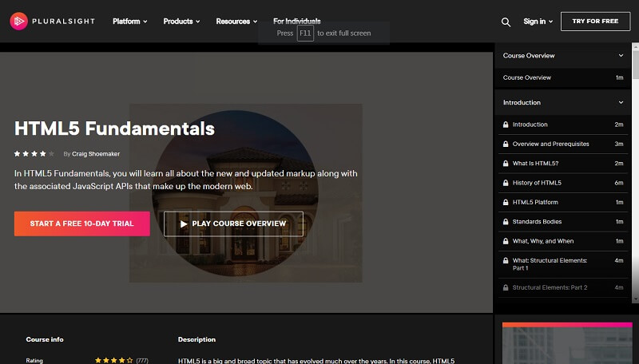Open the Products dropdown menu
The width and height of the screenshot is (639, 364).
182,22
